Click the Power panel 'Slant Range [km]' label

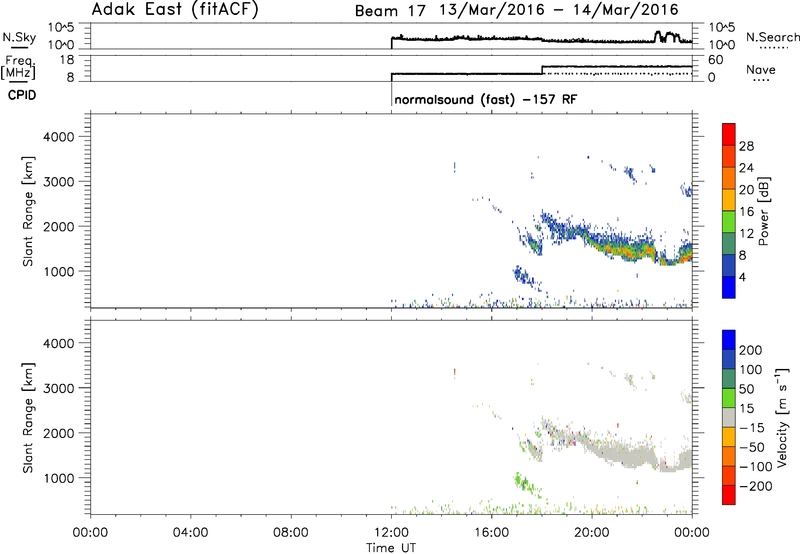28,211
